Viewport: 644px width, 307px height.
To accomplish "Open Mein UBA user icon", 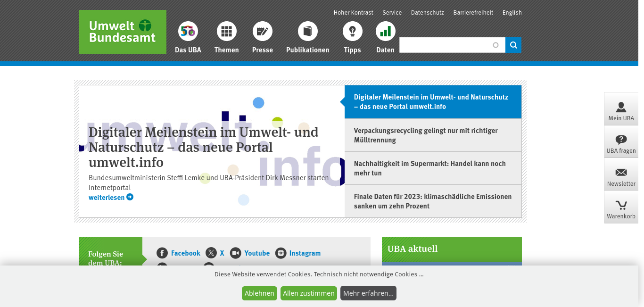I will (621, 107).
